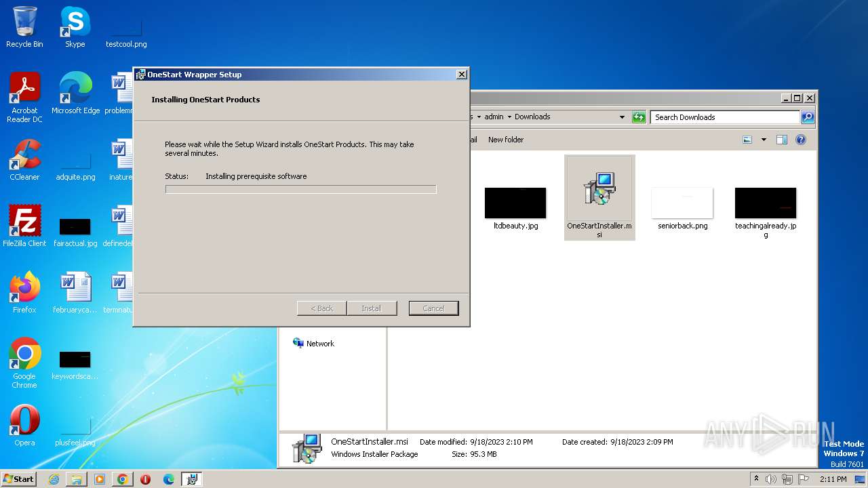Click the disabled Back button
The width and height of the screenshot is (868, 488).
(x=321, y=308)
